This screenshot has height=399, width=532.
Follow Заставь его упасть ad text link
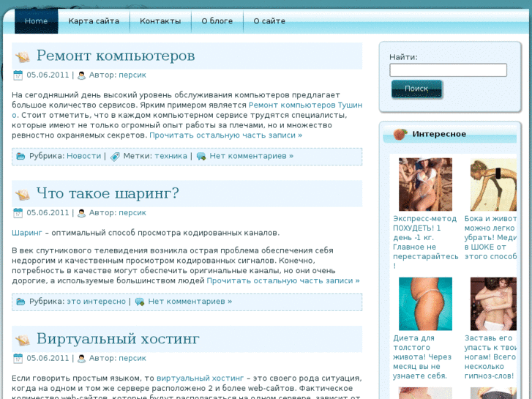tap(490, 357)
